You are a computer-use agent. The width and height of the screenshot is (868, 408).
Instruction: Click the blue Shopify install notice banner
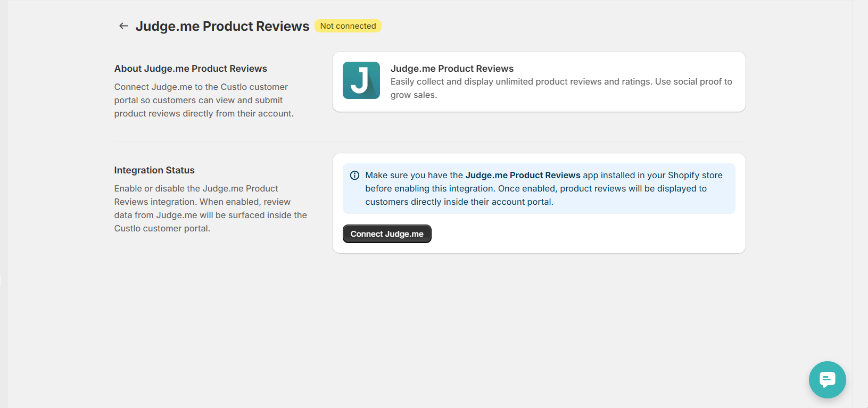click(x=539, y=189)
